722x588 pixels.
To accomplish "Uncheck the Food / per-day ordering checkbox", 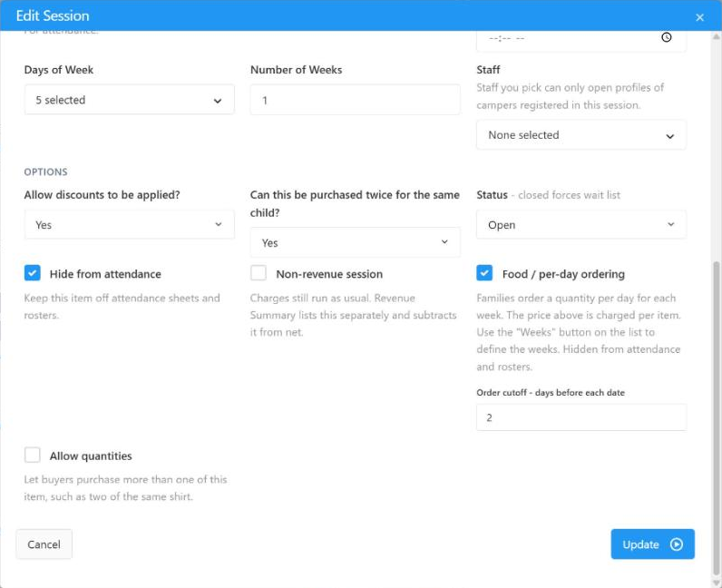I will [x=484, y=273].
